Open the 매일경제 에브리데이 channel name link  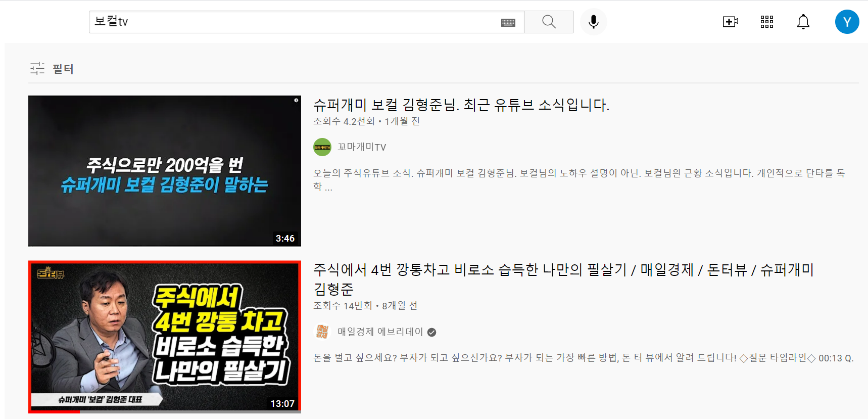(x=380, y=332)
